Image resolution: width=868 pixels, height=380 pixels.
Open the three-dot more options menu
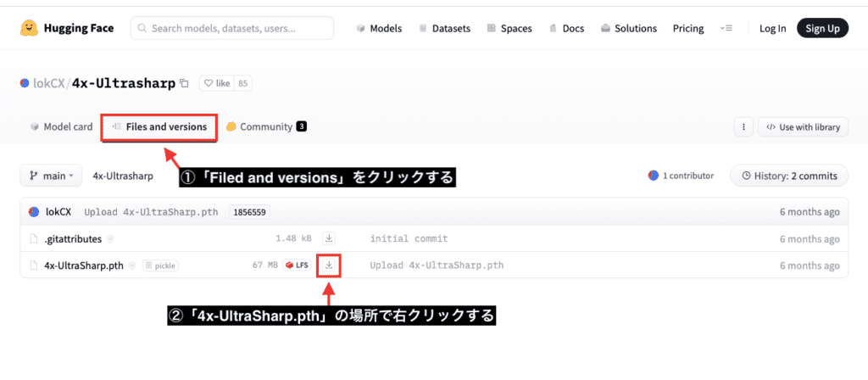point(743,127)
